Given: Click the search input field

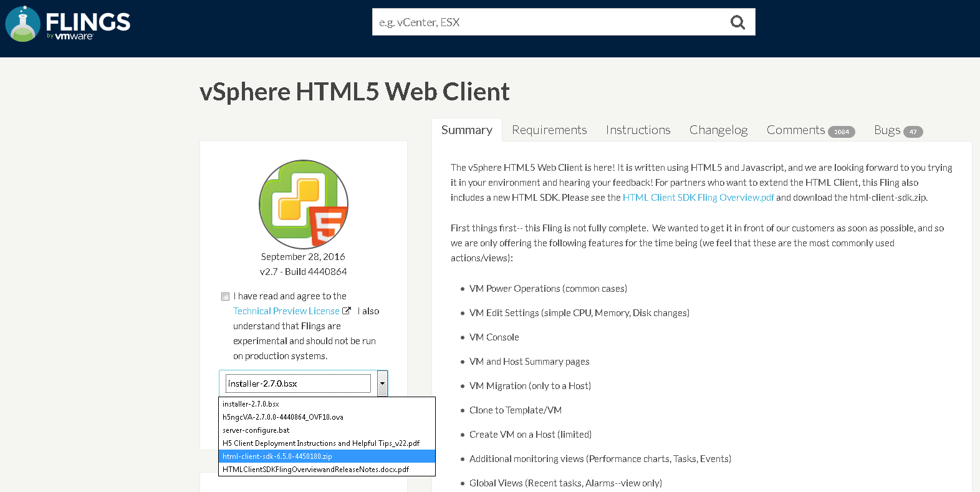Looking at the screenshot, I should (x=549, y=22).
